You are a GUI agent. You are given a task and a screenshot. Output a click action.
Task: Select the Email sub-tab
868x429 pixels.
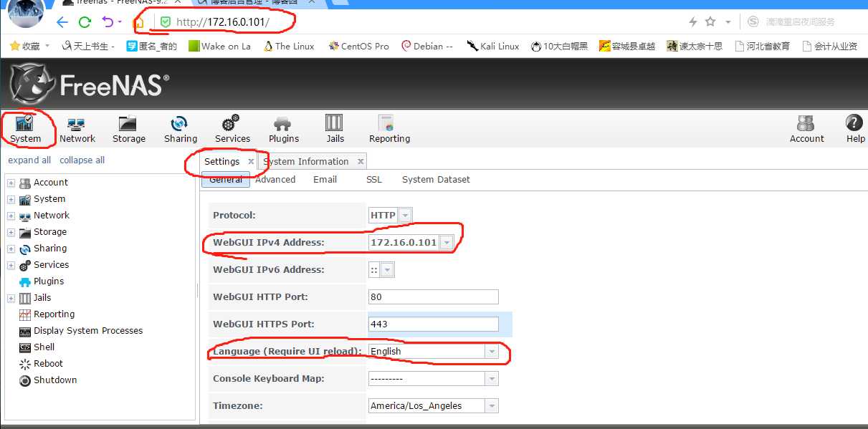pos(325,180)
